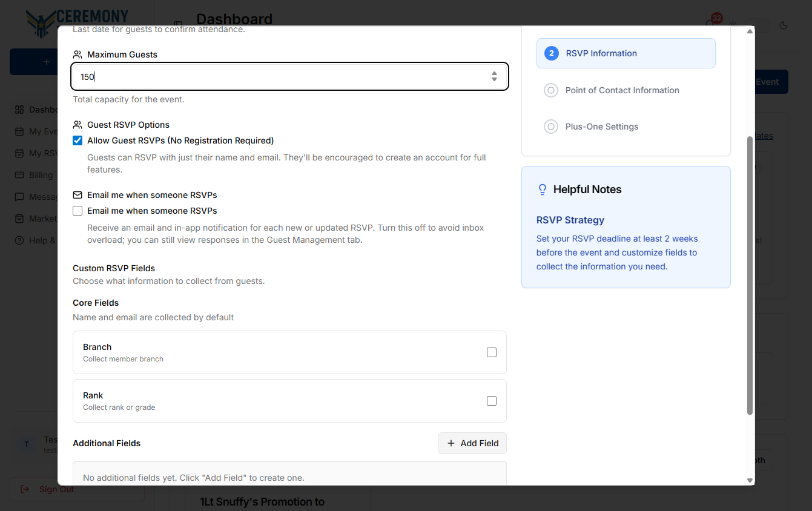The width and height of the screenshot is (812, 511).
Task: Click the Dashboard grid icon in the sidebar
Action: pyautogui.click(x=19, y=110)
